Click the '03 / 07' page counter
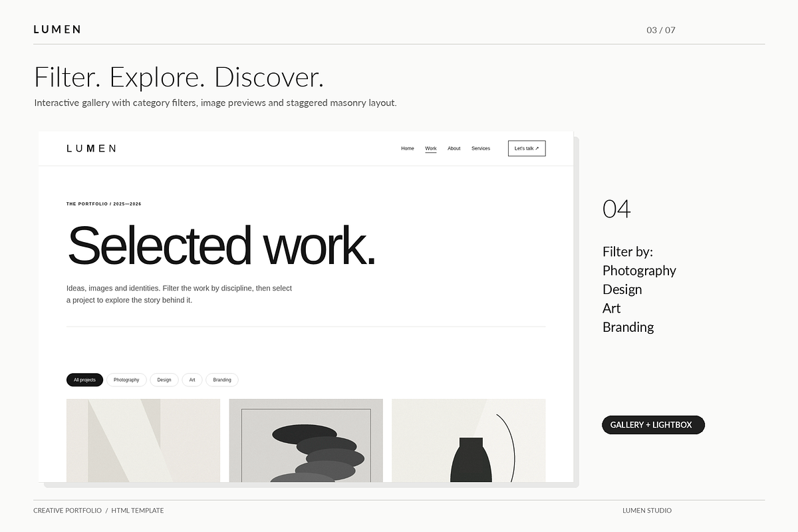Screen dimensions: 798x532 coord(661,30)
